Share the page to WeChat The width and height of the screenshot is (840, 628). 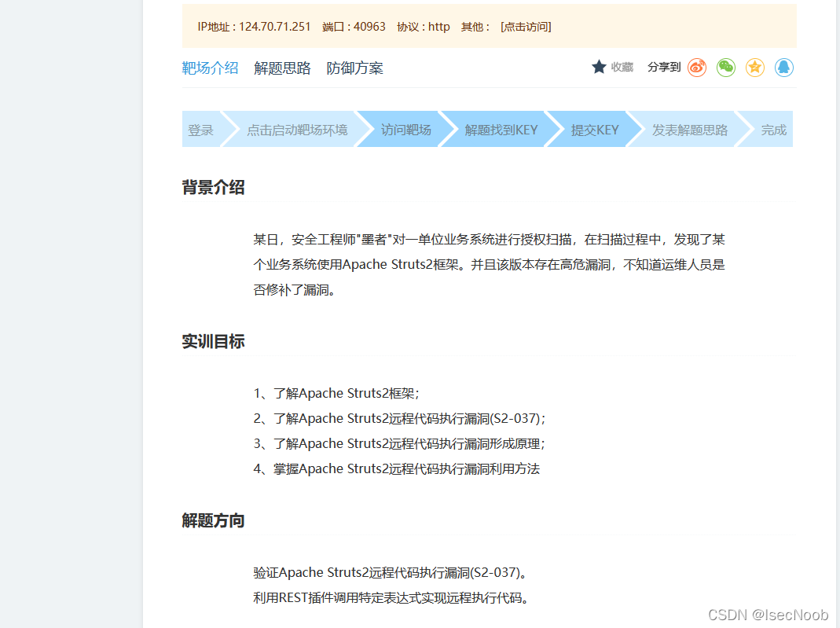coord(725,68)
